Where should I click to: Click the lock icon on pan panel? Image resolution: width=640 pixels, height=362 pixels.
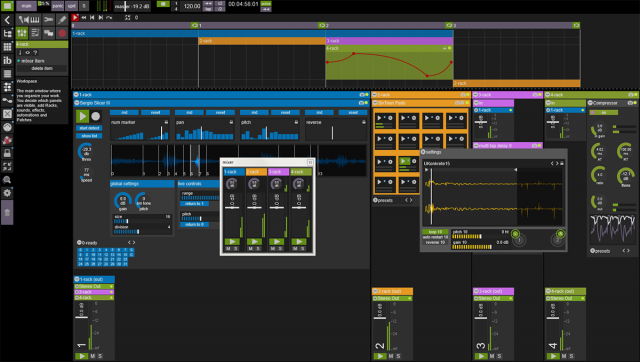point(231,122)
